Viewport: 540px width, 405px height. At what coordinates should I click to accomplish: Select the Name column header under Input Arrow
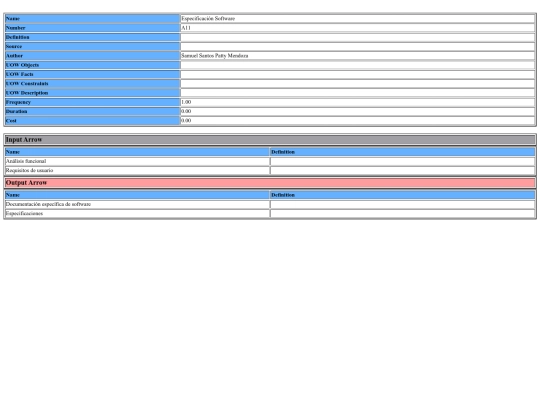point(137,152)
